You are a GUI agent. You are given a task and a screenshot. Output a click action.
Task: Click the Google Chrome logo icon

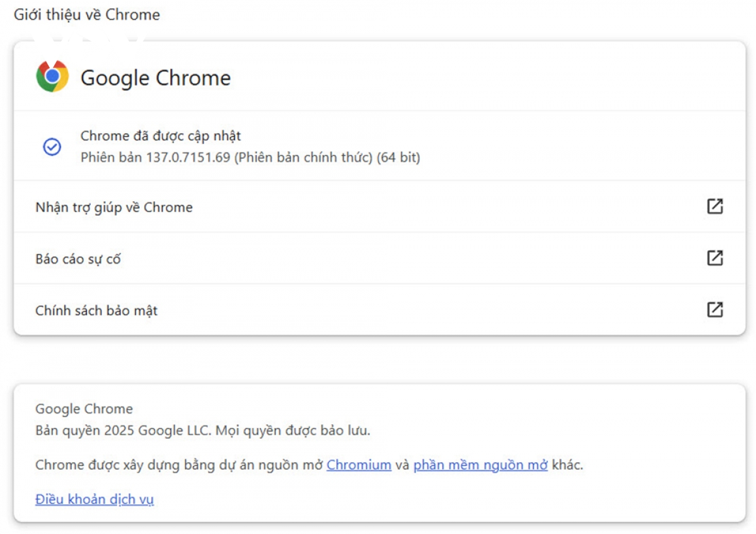(x=52, y=77)
